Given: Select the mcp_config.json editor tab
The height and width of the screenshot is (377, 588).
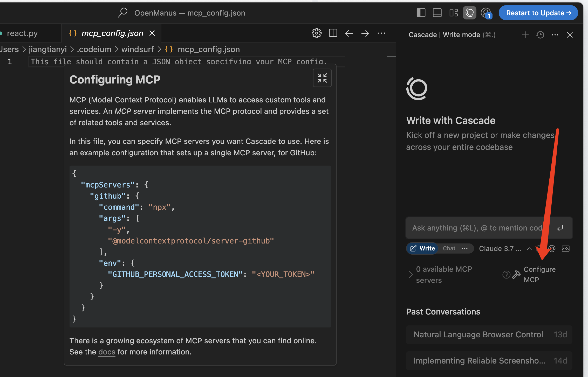Looking at the screenshot, I should point(112,33).
